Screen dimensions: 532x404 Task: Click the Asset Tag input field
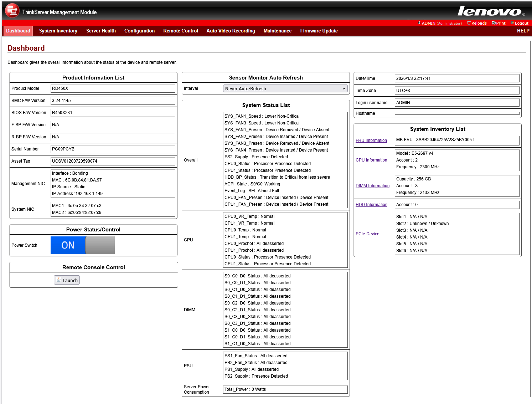tap(113, 161)
